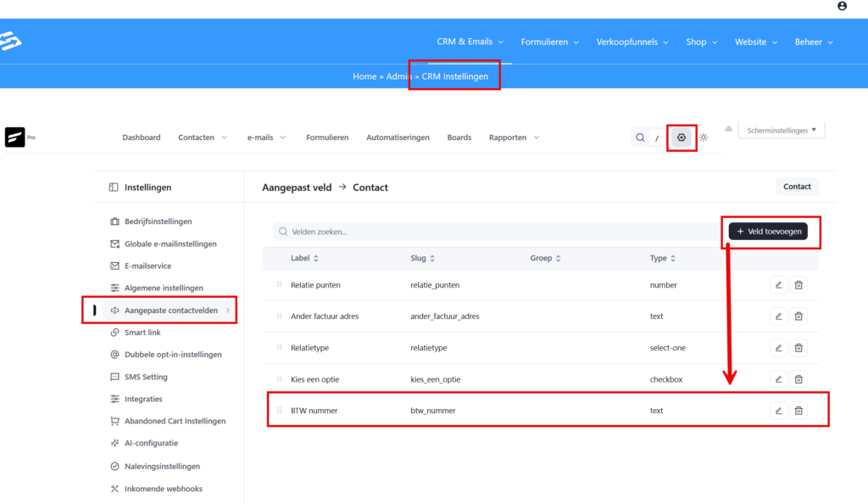The height and width of the screenshot is (504, 868).
Task: Click the 'select-one' type cell
Action: [668, 348]
